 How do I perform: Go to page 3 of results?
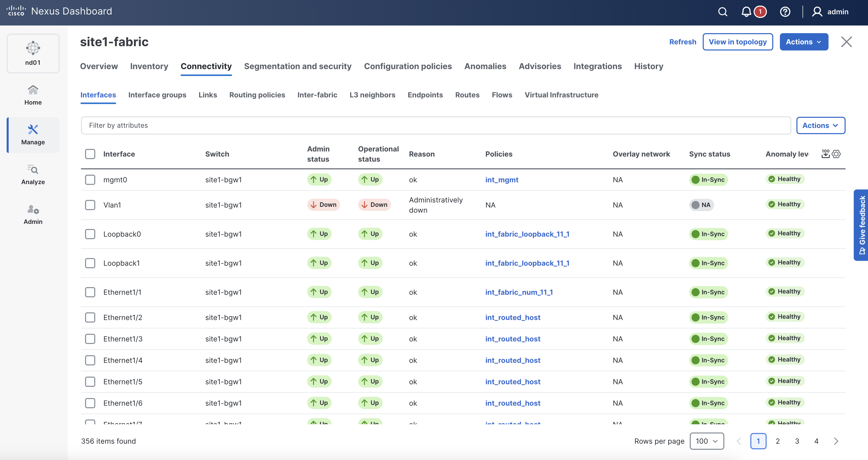click(x=797, y=441)
